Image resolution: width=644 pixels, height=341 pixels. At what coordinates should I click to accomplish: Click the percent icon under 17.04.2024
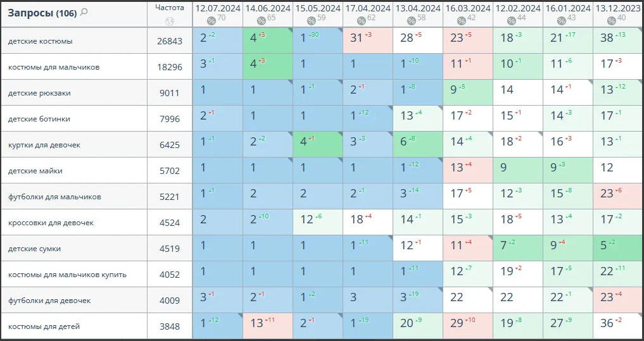point(362,21)
